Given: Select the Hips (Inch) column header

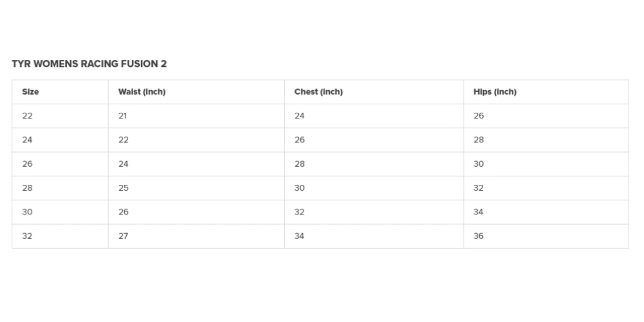Looking at the screenshot, I should 495,92.
